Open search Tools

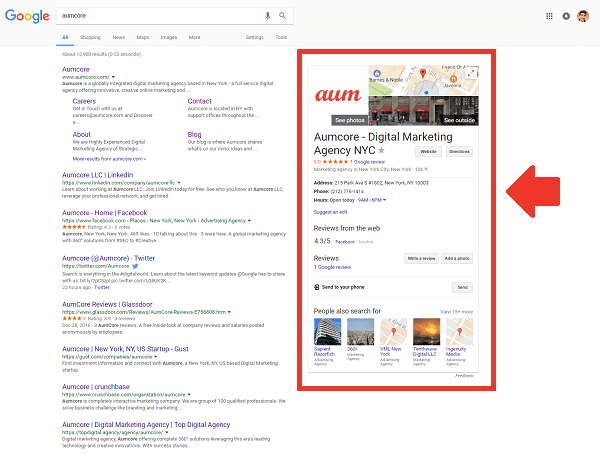click(281, 37)
